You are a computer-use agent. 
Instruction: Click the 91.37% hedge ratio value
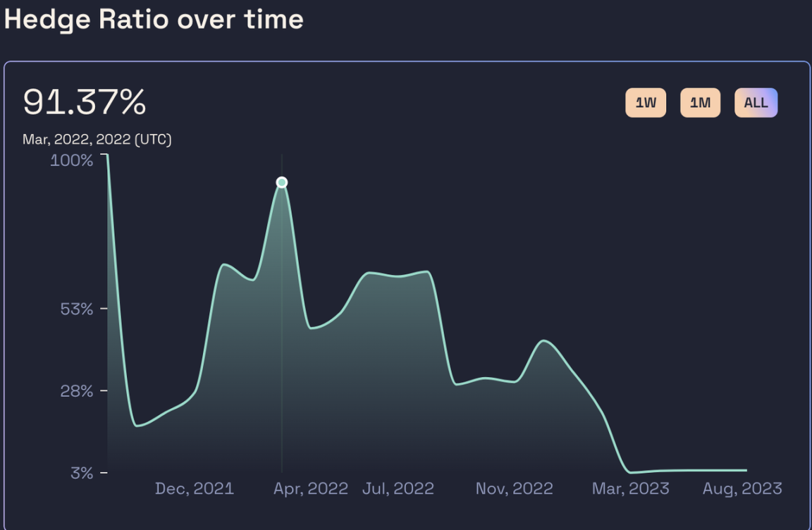coord(85,103)
